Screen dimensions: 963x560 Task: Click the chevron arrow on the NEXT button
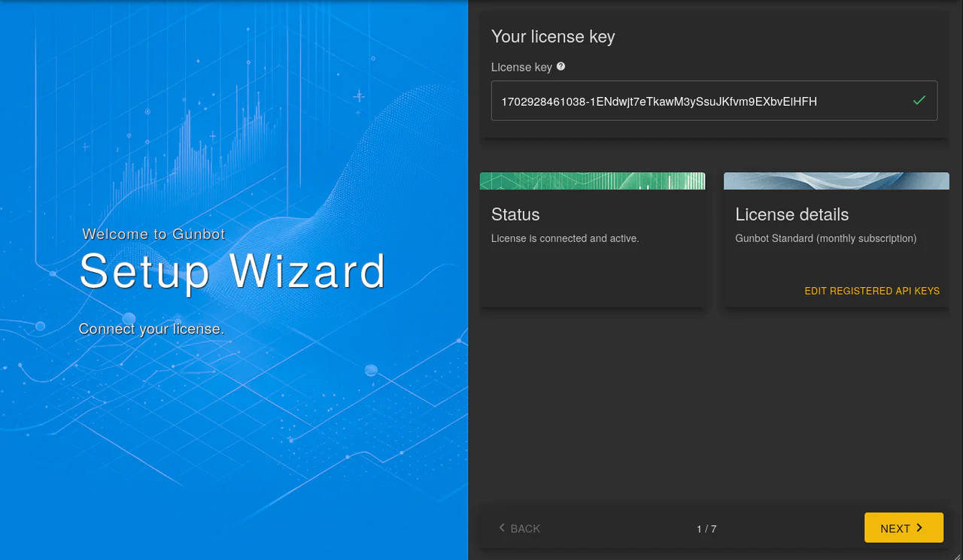point(919,528)
